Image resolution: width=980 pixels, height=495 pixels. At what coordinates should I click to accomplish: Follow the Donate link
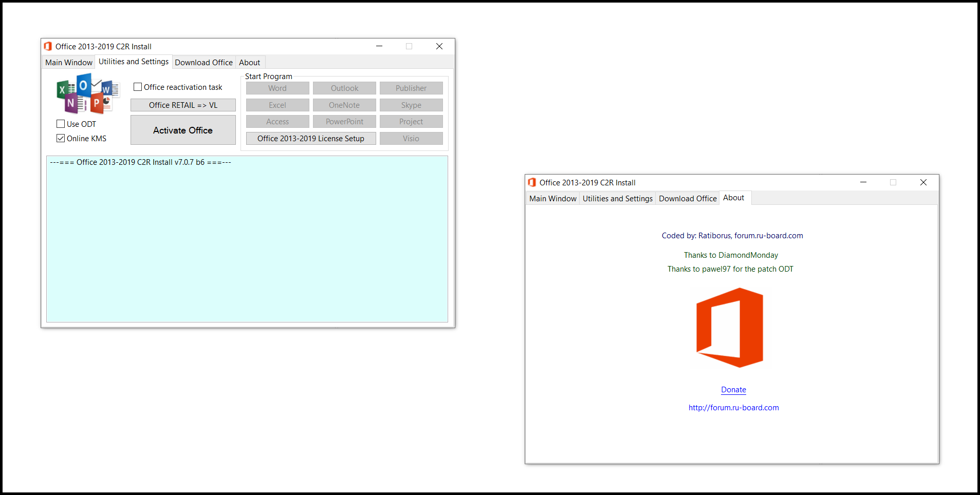[x=733, y=390]
